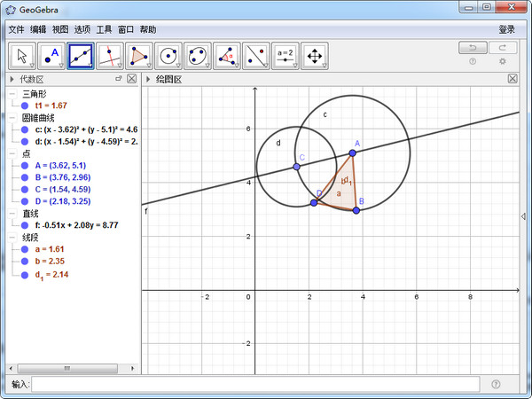Select the Ellipse conic tool
Screen dimensions: 532x399
(198, 57)
